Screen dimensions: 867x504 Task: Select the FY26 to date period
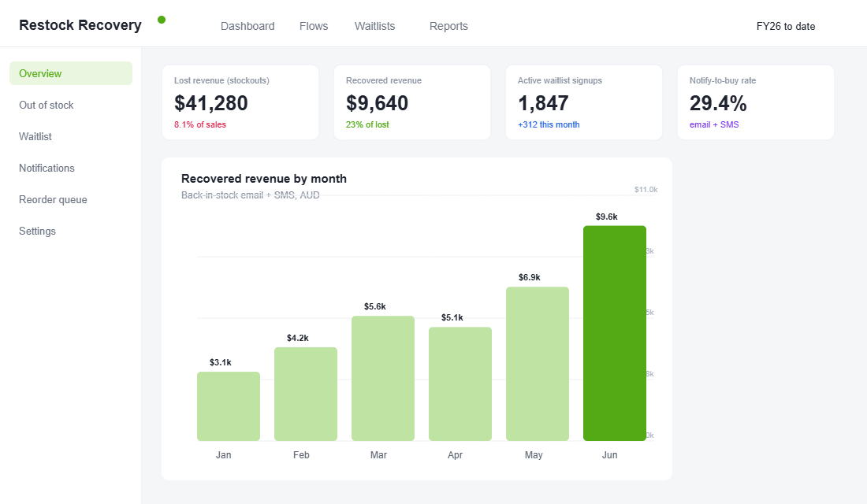click(786, 26)
